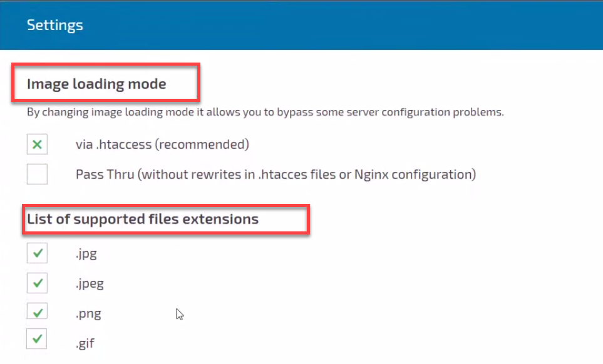
Task: Click the green X mark beside via .htaccess
Action: coord(37,144)
